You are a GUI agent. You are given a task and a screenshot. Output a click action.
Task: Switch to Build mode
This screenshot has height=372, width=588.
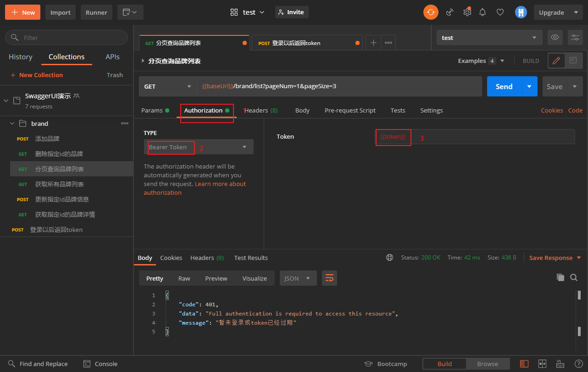click(x=444, y=364)
